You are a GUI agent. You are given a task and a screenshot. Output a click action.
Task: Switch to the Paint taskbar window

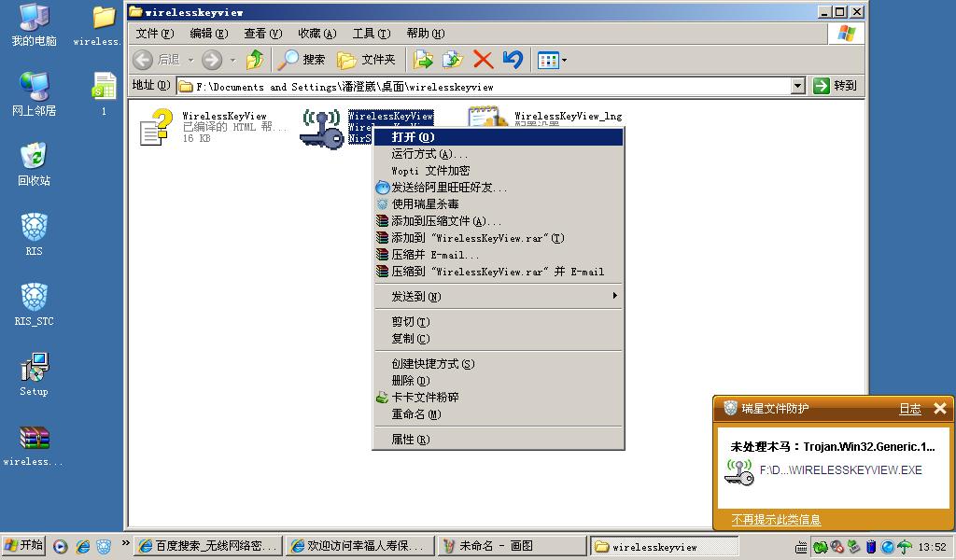pos(513,546)
